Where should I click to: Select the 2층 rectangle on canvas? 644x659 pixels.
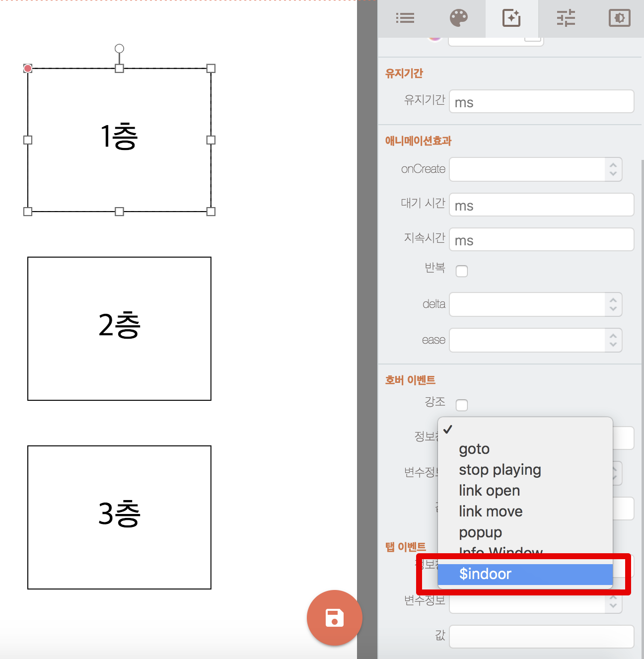(x=119, y=329)
